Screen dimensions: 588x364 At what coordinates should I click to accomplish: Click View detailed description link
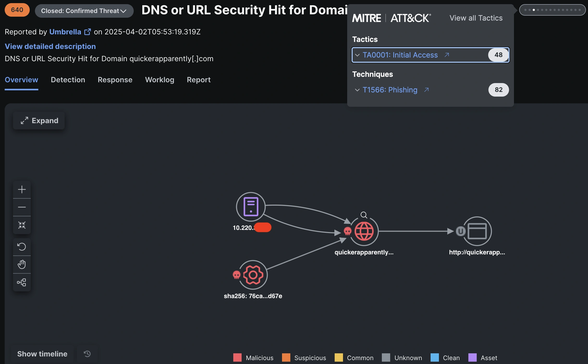pyautogui.click(x=50, y=46)
